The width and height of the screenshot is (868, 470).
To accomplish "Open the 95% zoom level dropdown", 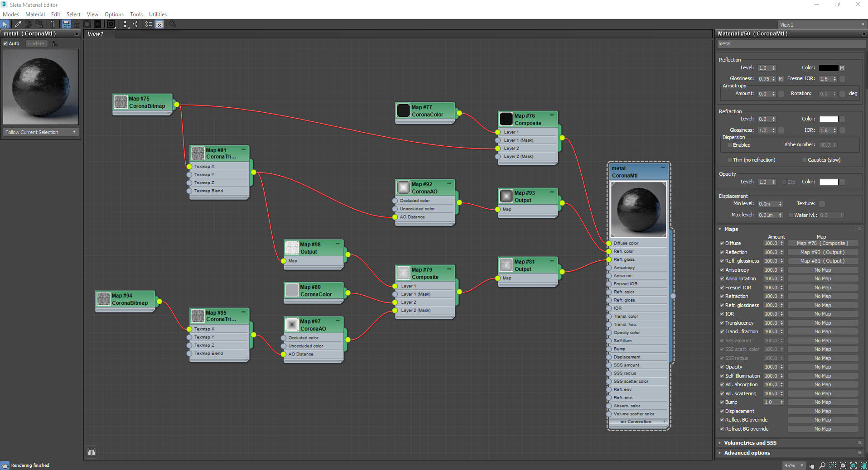I will point(801,465).
